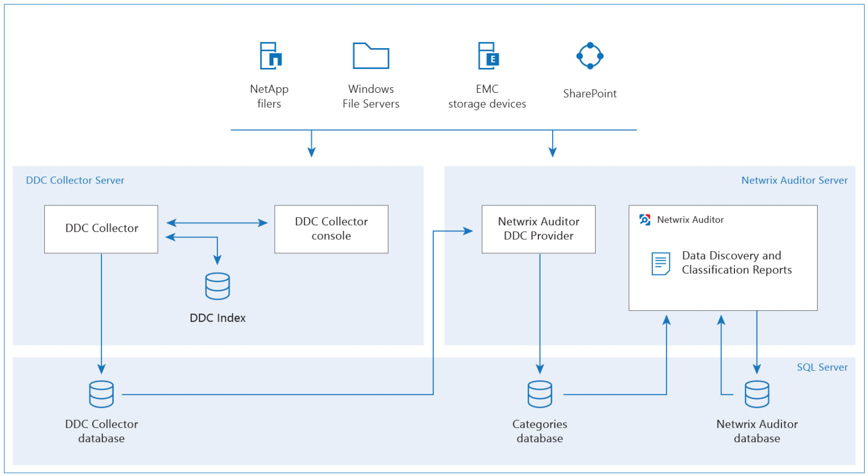Click the DDC Collector console box
Screen dimensions: 868x476
point(331,229)
